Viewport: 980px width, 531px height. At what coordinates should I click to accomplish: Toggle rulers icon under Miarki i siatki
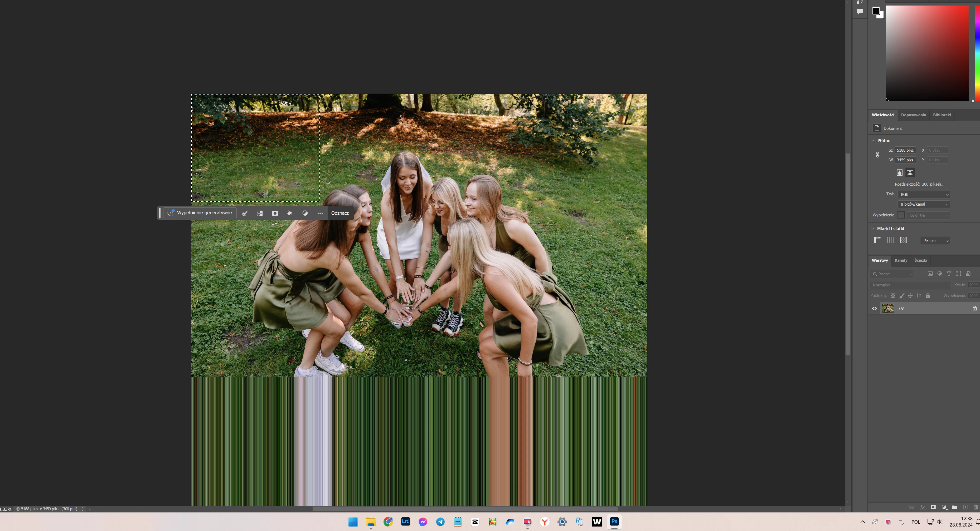tap(877, 240)
